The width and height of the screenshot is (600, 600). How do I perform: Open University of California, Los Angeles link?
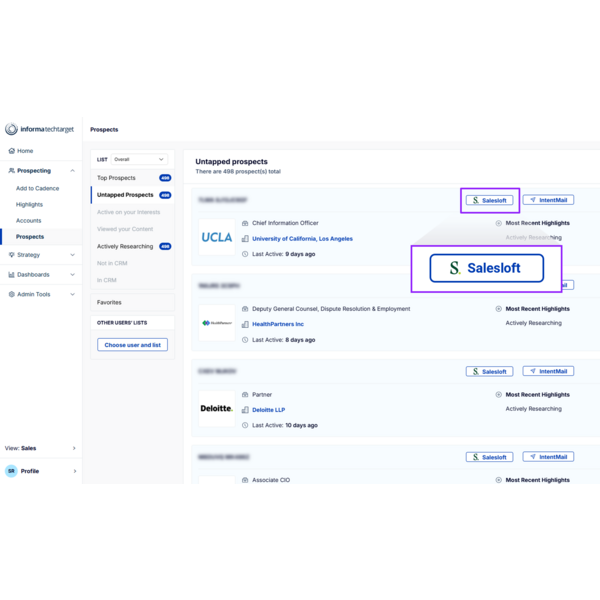[302, 239]
